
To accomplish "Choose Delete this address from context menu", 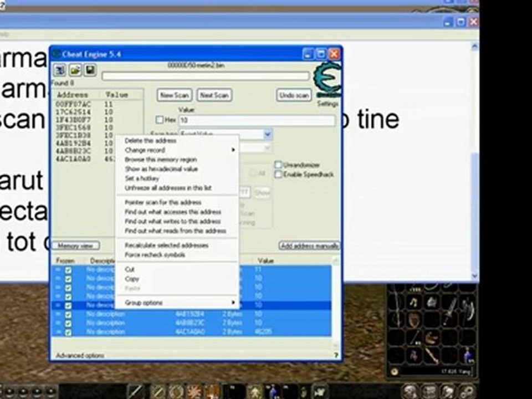I will point(151,140).
